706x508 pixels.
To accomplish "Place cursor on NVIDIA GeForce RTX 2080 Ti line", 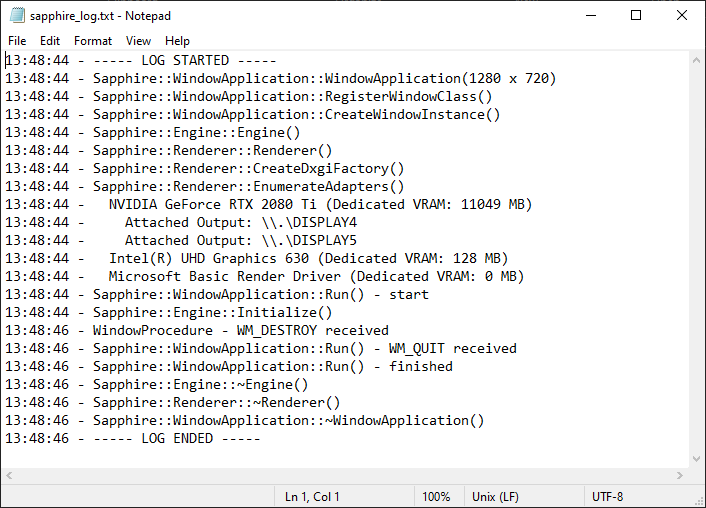I will [x=320, y=204].
